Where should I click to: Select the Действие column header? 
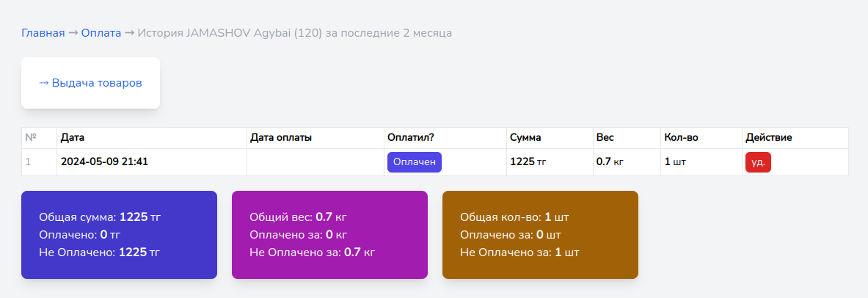(x=768, y=138)
